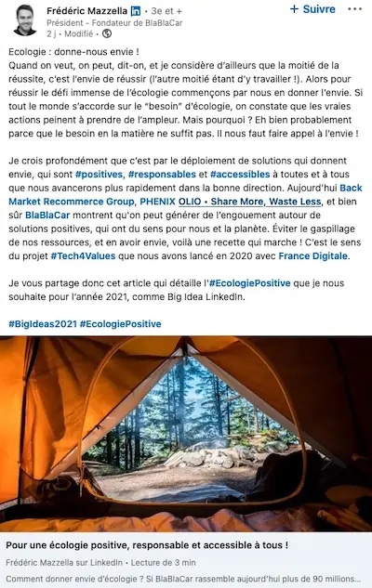Click the plus icon next to Suivre

point(294,9)
